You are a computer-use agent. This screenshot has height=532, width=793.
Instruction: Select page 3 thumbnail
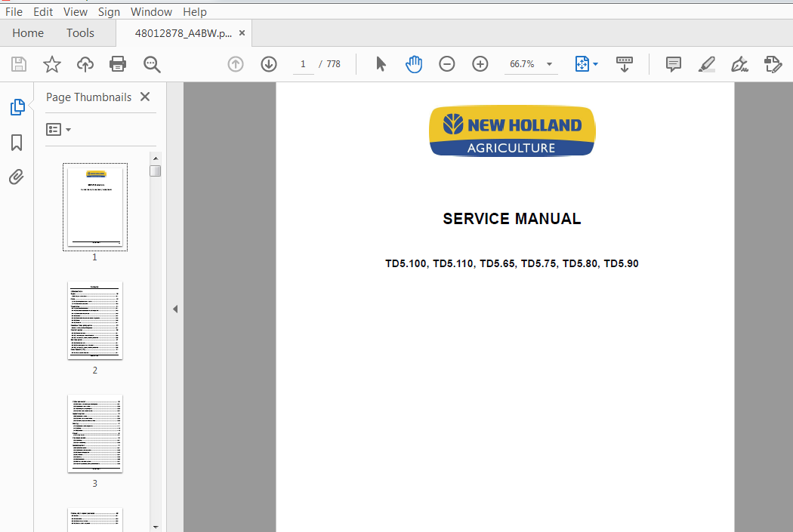click(x=95, y=433)
